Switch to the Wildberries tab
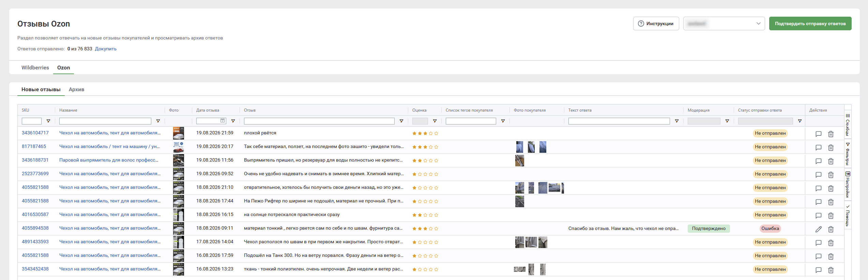 coord(35,68)
